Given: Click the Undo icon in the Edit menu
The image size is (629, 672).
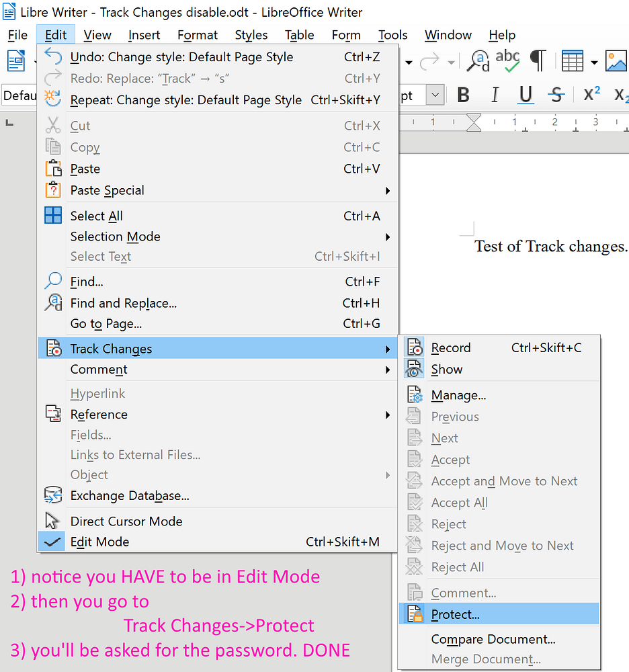Looking at the screenshot, I should click(x=52, y=57).
